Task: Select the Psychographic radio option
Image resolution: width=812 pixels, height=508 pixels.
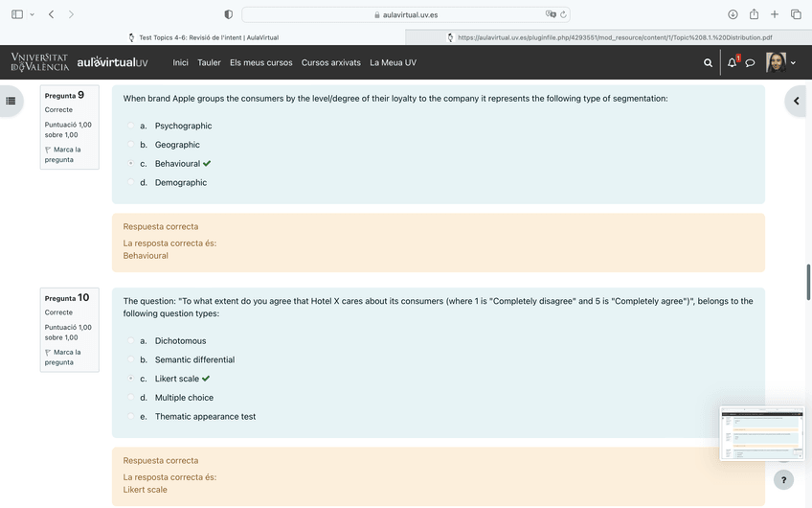Action: (131, 126)
